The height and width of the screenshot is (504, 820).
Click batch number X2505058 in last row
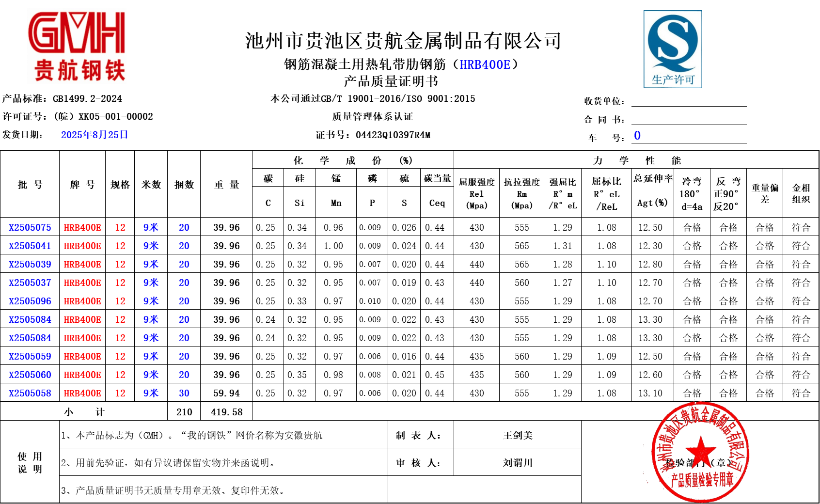pyautogui.click(x=30, y=393)
